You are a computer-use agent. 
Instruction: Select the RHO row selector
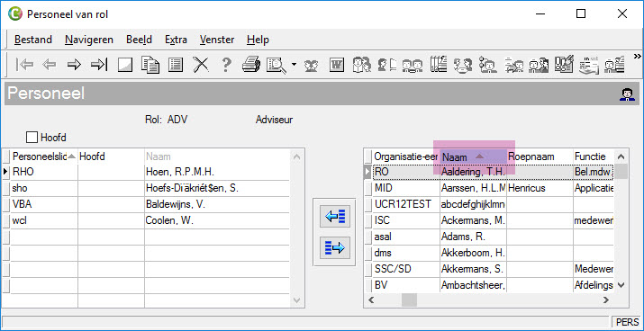6,173
